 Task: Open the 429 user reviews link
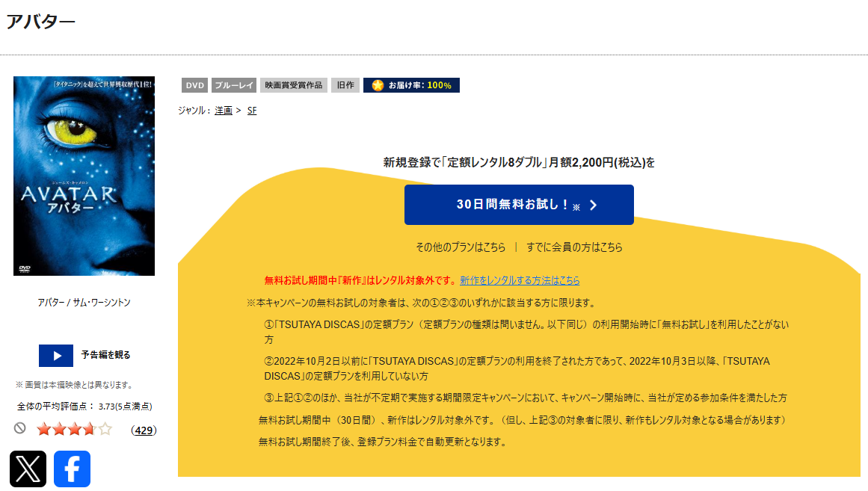(142, 430)
